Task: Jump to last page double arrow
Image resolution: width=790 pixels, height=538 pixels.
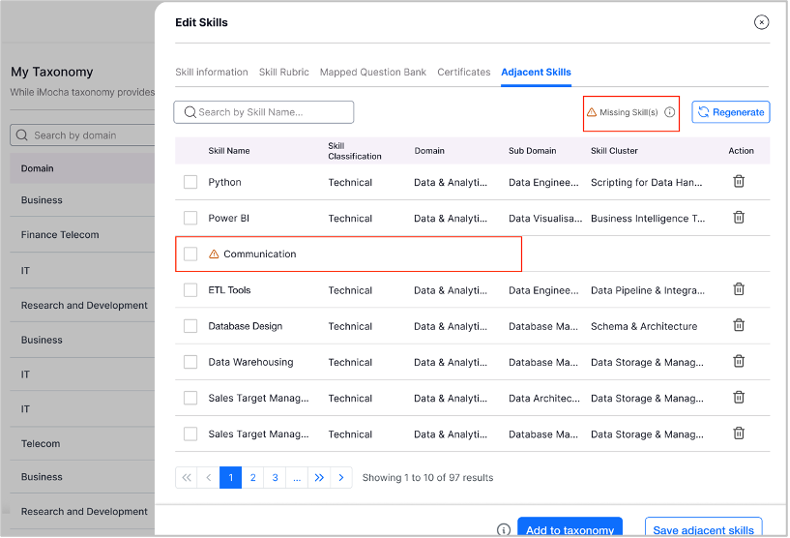Action: (x=319, y=478)
